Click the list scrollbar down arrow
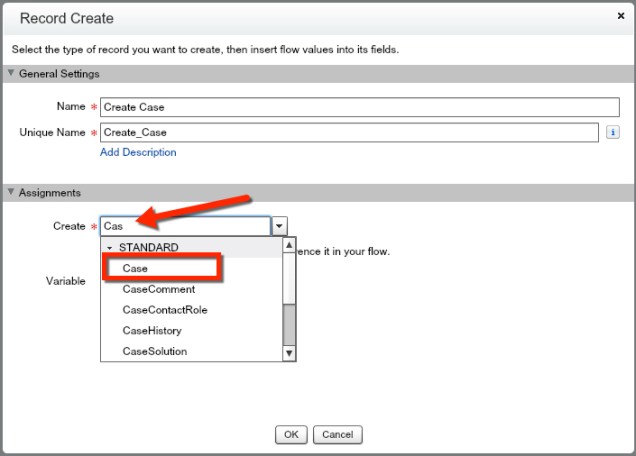636x456 pixels. tap(290, 353)
